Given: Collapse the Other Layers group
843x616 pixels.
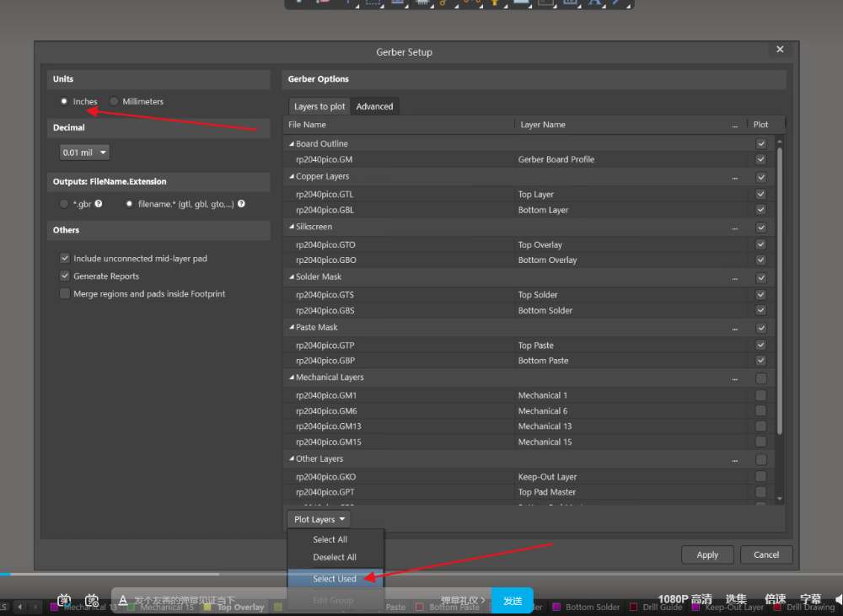Looking at the screenshot, I should [292, 458].
